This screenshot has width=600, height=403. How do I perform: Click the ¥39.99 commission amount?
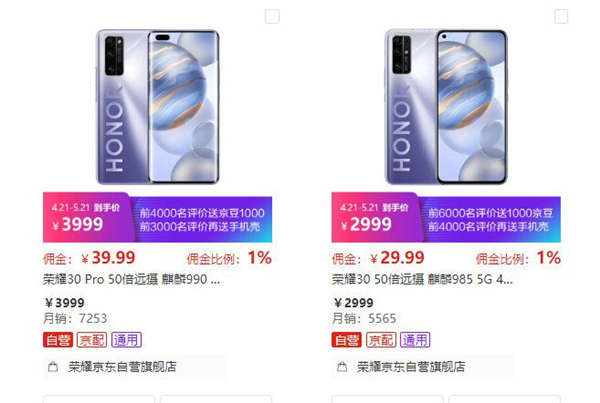[x=108, y=258]
